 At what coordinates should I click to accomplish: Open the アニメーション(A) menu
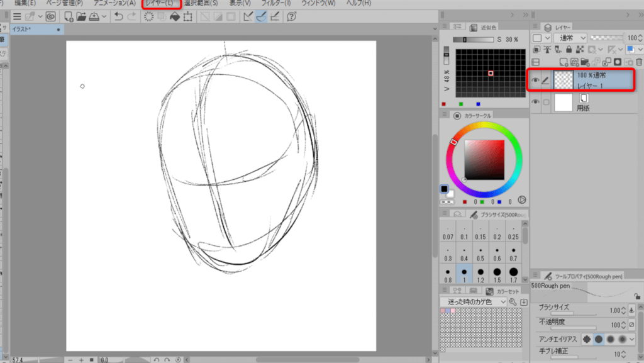[114, 3]
